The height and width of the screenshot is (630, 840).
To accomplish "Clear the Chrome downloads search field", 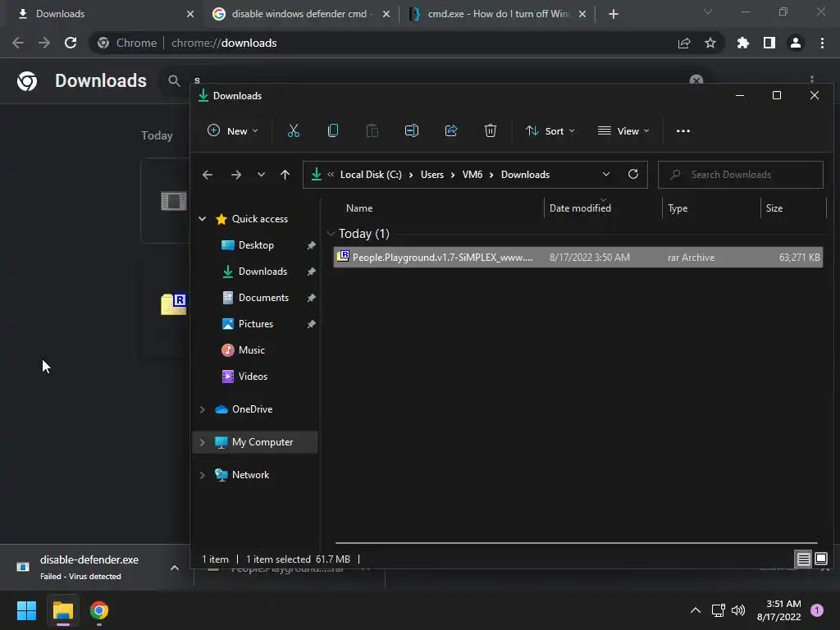I will click(696, 80).
